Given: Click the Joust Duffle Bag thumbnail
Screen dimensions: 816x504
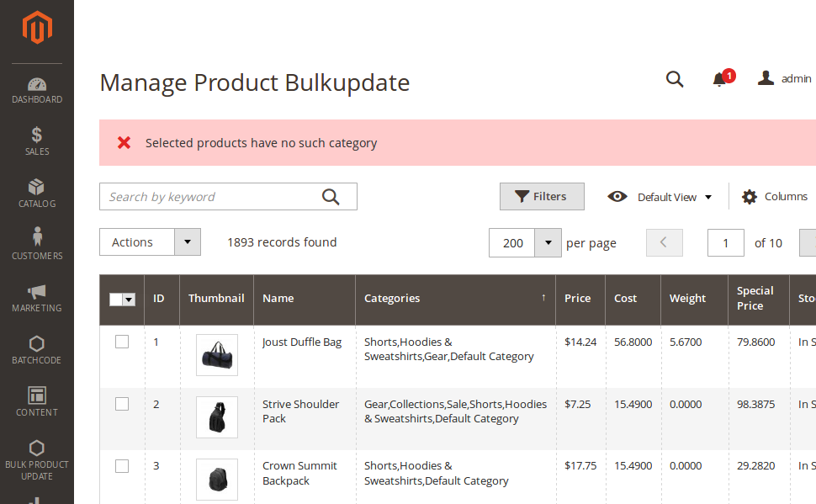Looking at the screenshot, I should tap(216, 355).
